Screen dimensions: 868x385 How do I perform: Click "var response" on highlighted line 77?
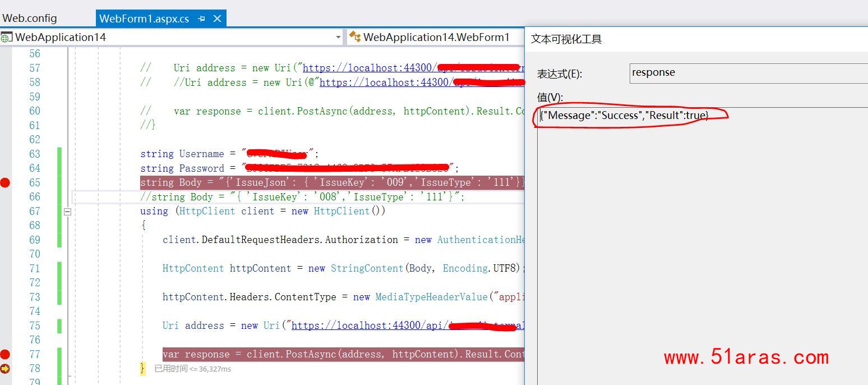click(x=196, y=354)
